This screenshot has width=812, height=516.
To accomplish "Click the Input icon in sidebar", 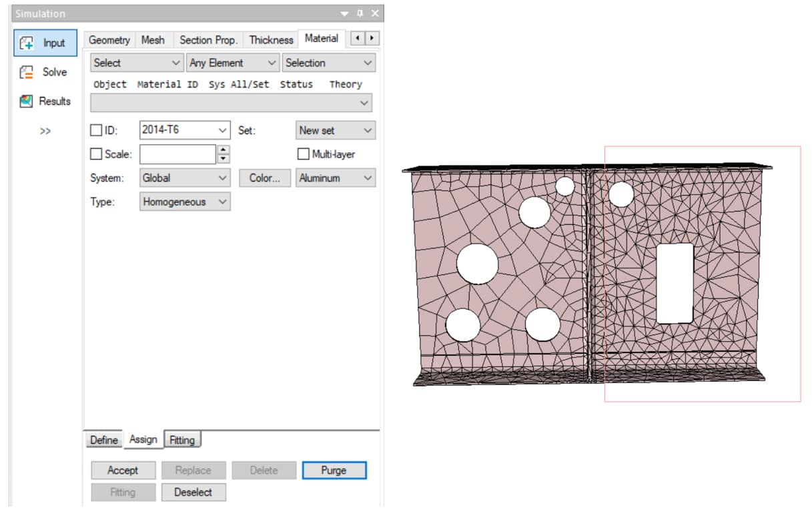I will [x=27, y=43].
